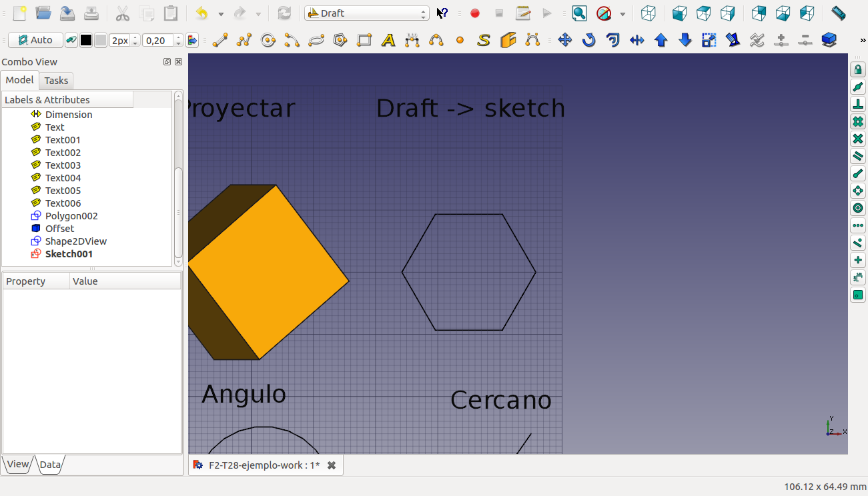Choose the Draft Text tool
This screenshot has height=496, width=868.
pos(388,41)
